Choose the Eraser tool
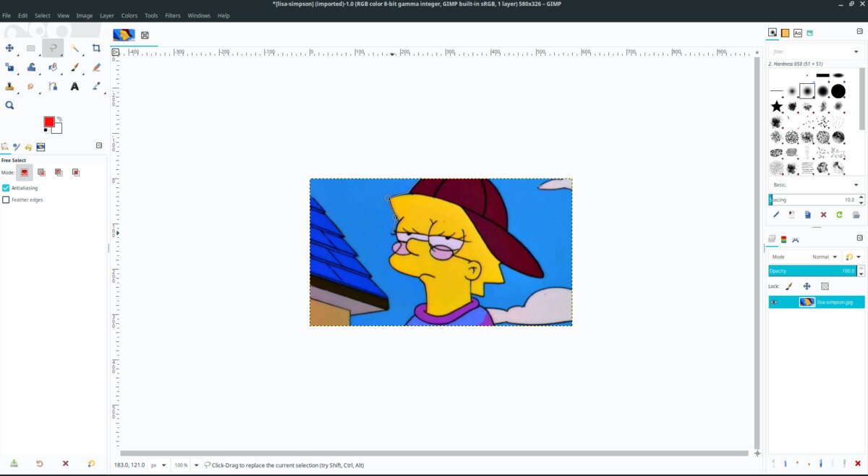868x476 pixels. pos(96,67)
